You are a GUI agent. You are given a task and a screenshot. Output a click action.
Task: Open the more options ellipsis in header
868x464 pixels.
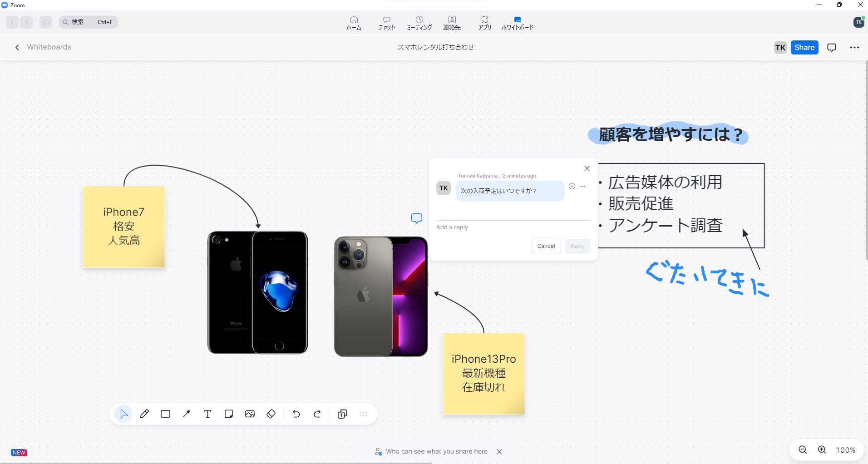[x=854, y=48]
